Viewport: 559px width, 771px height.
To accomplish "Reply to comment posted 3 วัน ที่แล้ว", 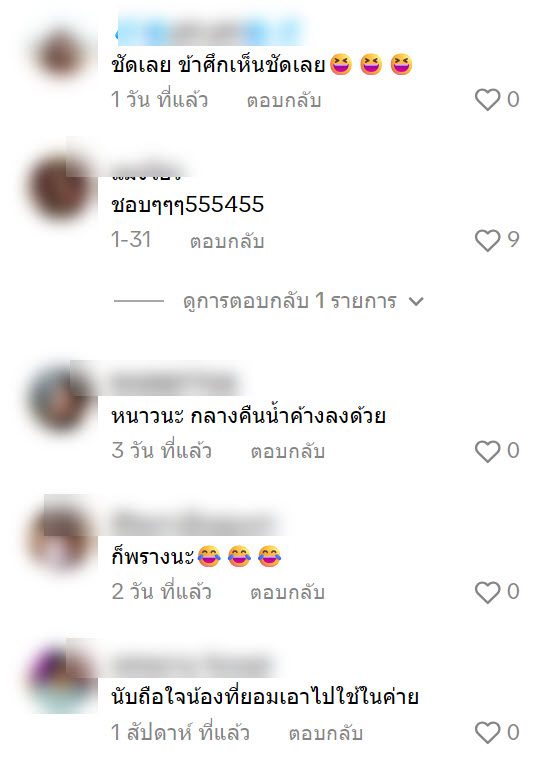I will click(288, 451).
